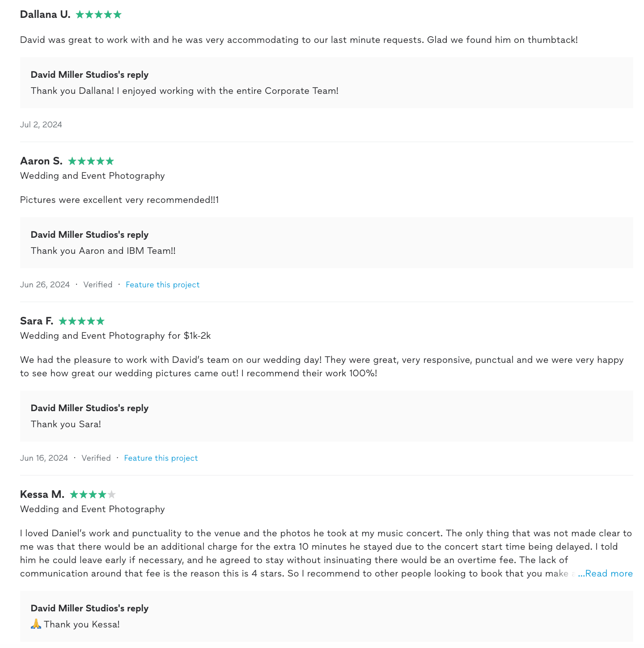Click Aaron S.'s green star rating
The height and width of the screenshot is (648, 644).
click(91, 161)
